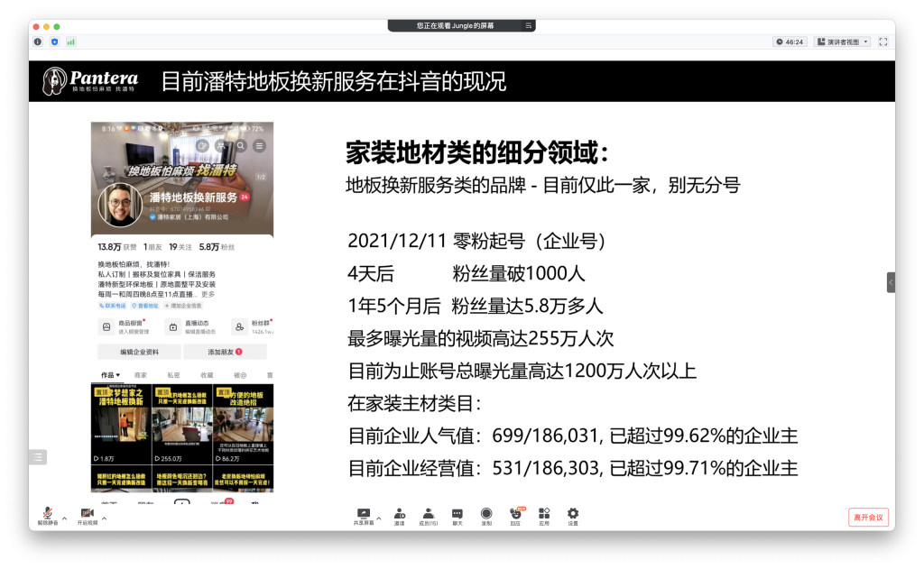Image resolution: width=924 pixels, height=569 pixels.
Task: Open the menu icon on the viewing banner
Action: [x=529, y=26]
